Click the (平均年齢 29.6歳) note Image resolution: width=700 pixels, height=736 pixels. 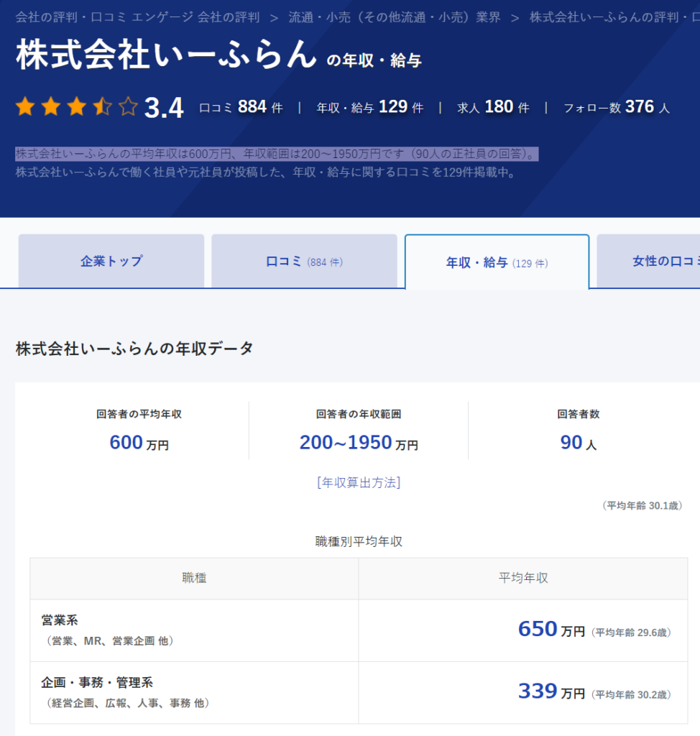631,632
